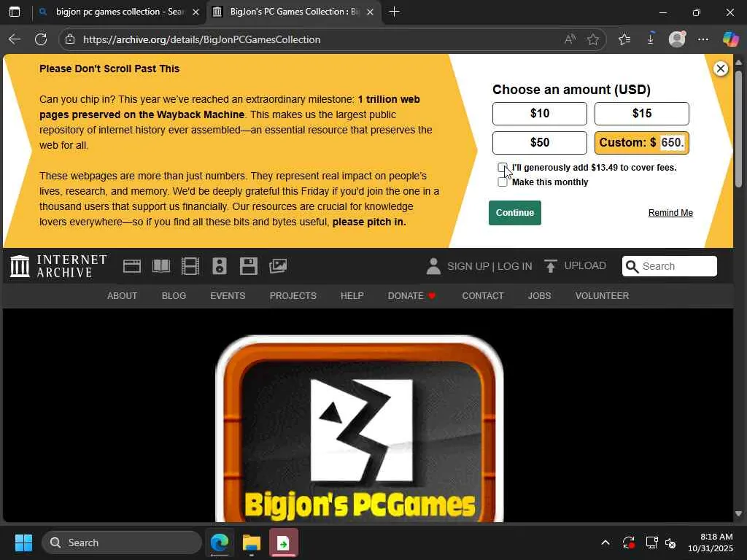Screen dimensions: 747x560
Task: Click the Windows taskbar Search box
Action: tap(122, 542)
